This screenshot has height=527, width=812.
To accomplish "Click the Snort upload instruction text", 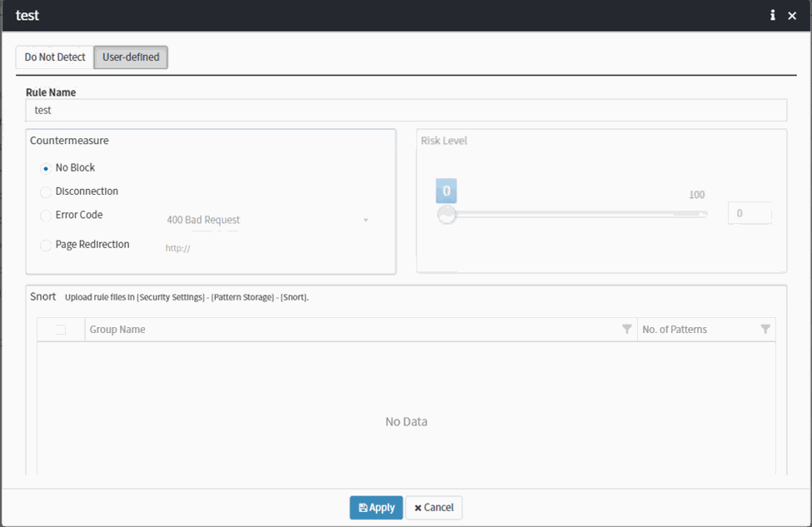I will (187, 297).
